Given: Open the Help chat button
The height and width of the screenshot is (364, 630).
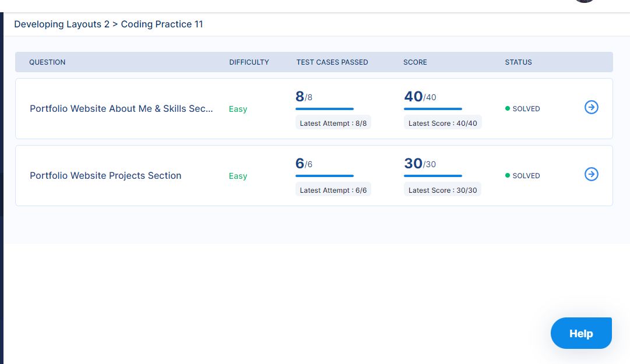Looking at the screenshot, I should pos(581,333).
